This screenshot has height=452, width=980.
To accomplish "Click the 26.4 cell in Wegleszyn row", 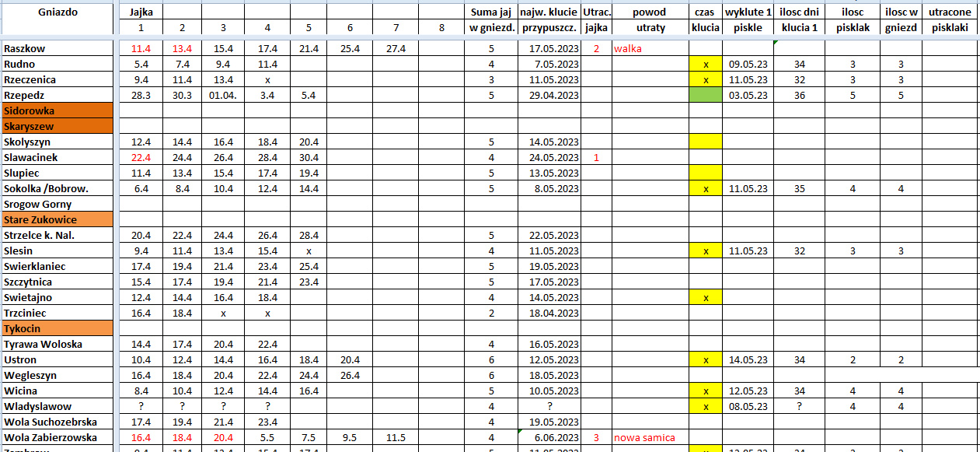I will [351, 375].
